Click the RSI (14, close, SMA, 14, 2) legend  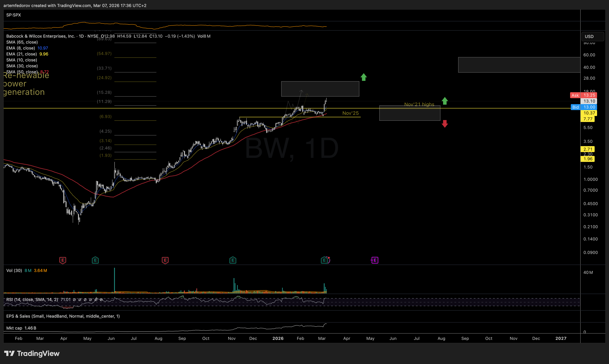[x=32, y=300]
